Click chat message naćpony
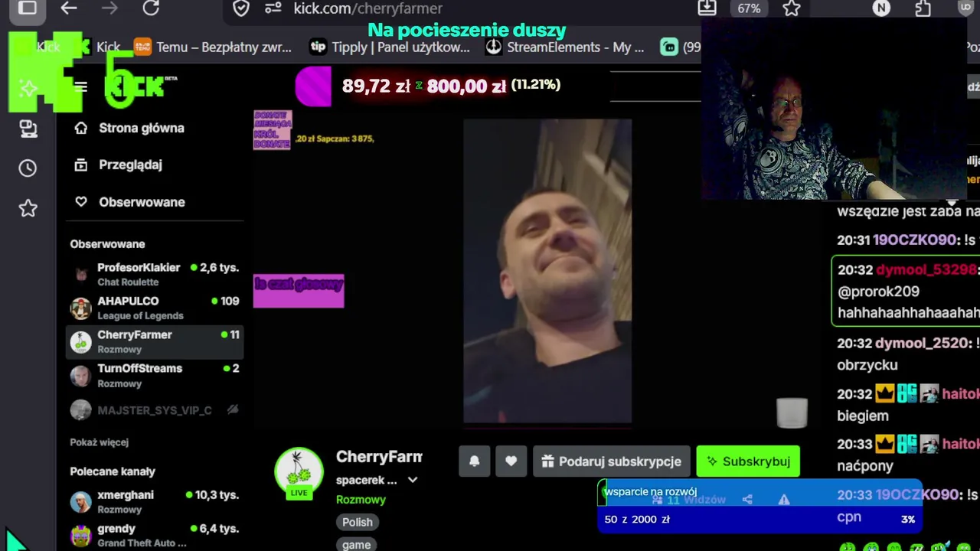 865,465
